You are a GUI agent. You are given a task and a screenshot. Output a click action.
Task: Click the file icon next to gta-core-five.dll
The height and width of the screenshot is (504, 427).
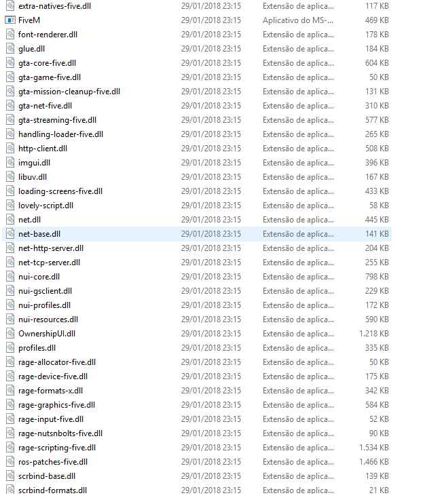click(x=10, y=63)
